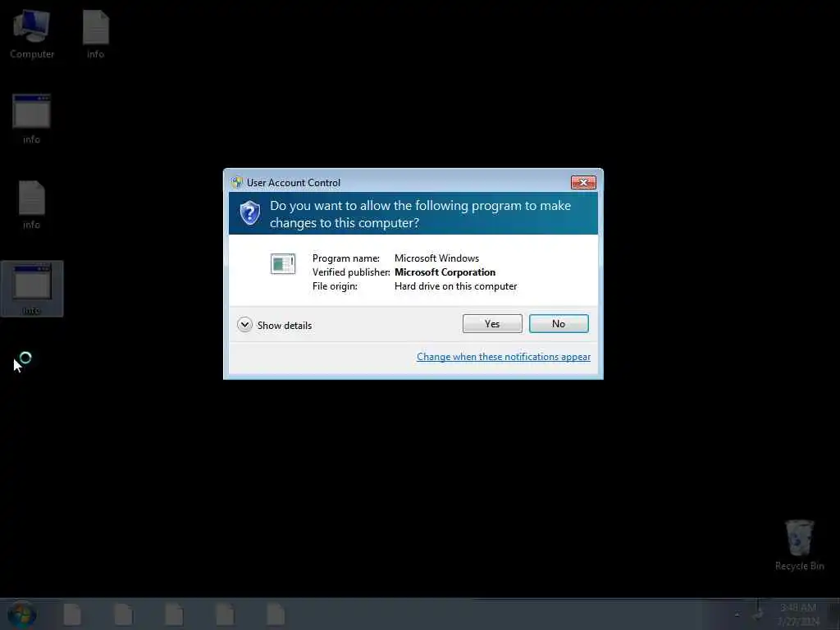The height and width of the screenshot is (630, 840).
Task: Click the shield icon in the title bar
Action: [x=237, y=183]
